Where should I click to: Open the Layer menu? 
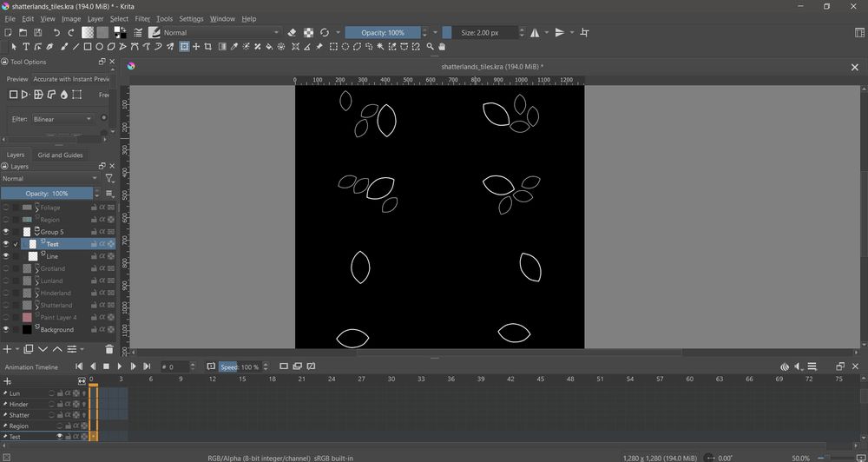(95, 18)
